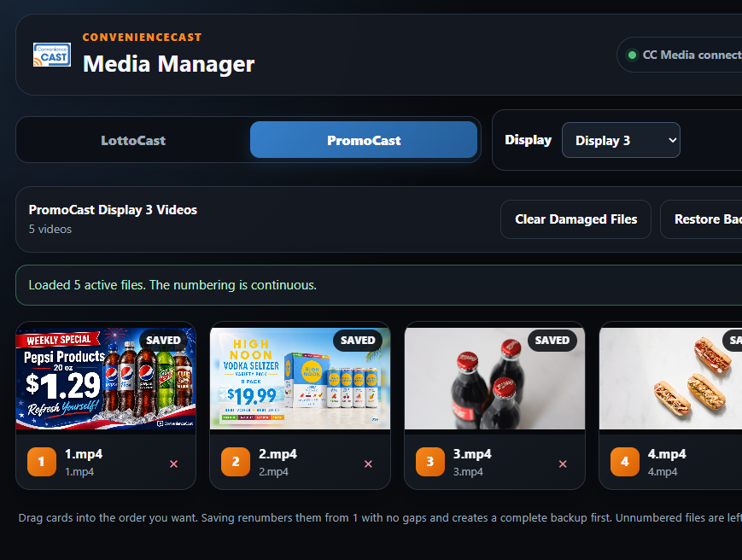
Task: Click the '5 videos' count text
Action: coord(50,230)
